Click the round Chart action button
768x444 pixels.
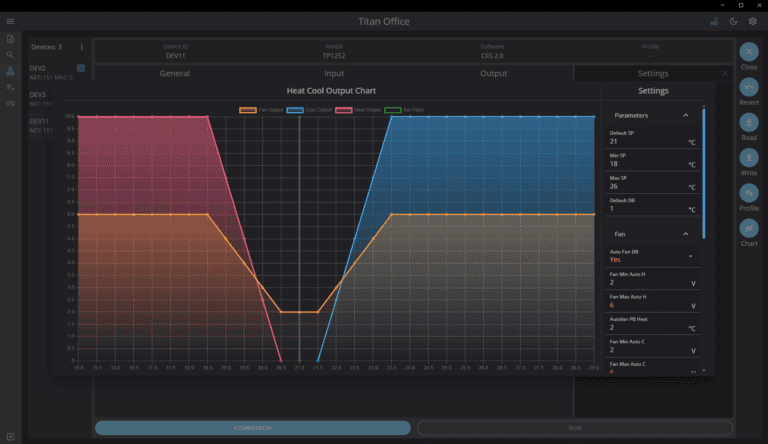tap(749, 228)
